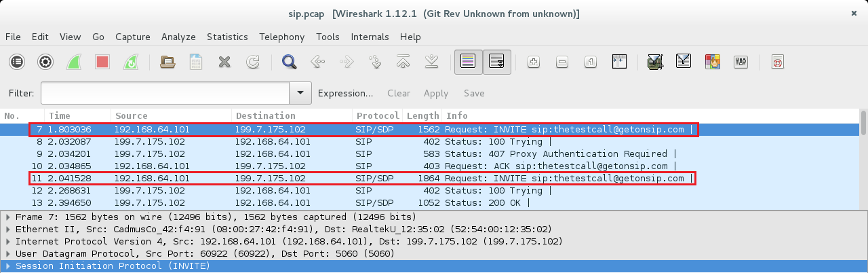
Task: Click the Clear filter button
Action: click(399, 93)
